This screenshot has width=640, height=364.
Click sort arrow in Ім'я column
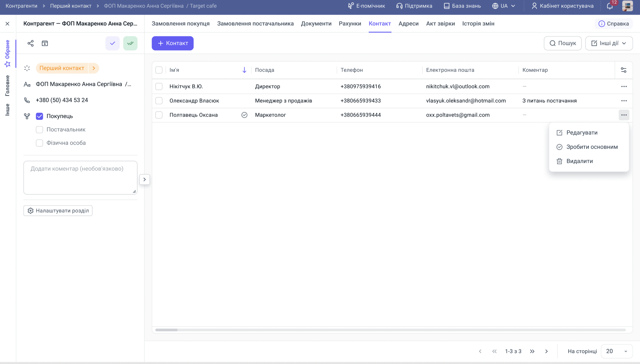(244, 70)
